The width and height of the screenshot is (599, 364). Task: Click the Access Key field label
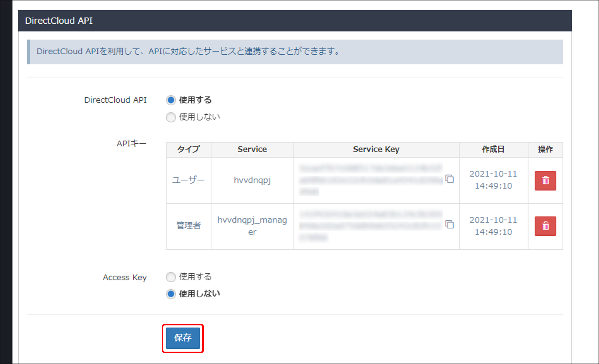pos(125,277)
